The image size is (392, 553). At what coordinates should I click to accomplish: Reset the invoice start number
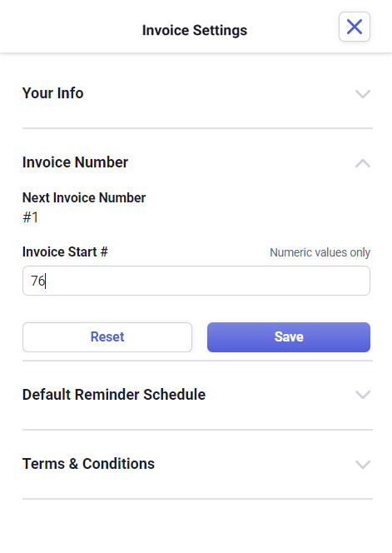(107, 337)
